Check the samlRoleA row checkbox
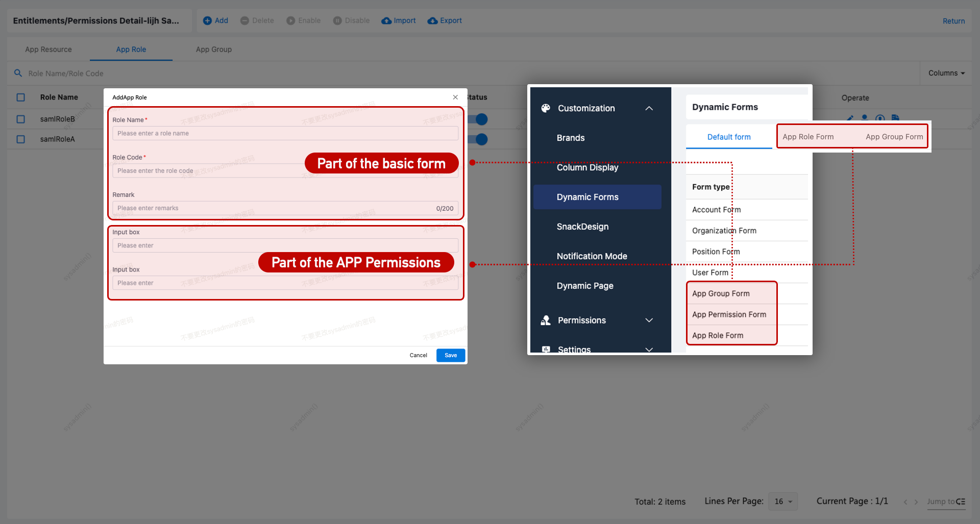 pyautogui.click(x=21, y=139)
